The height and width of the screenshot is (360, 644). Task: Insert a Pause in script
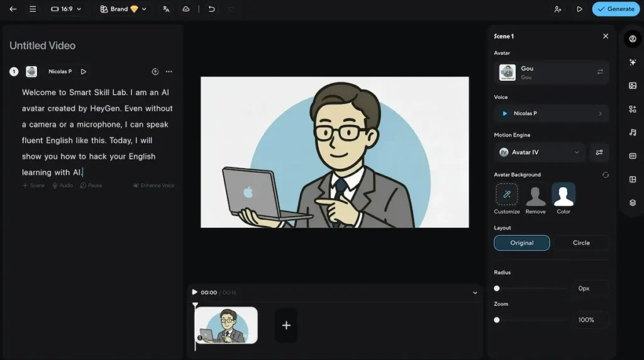pyautogui.click(x=91, y=185)
